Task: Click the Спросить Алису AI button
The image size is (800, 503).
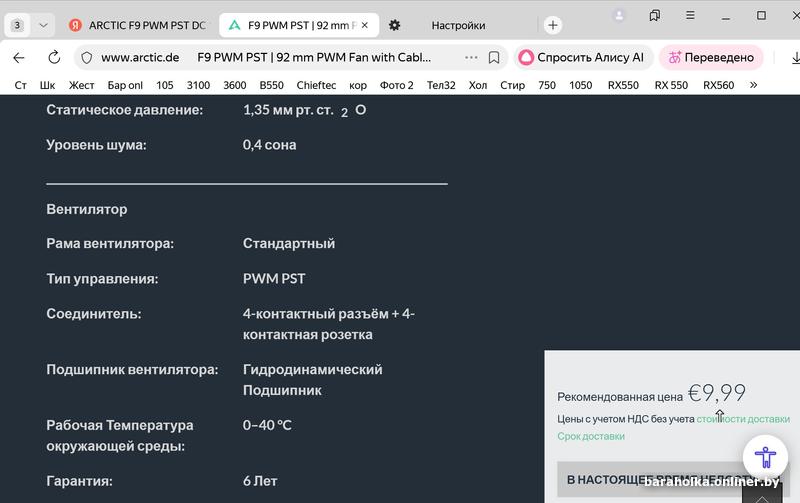Action: [x=582, y=58]
